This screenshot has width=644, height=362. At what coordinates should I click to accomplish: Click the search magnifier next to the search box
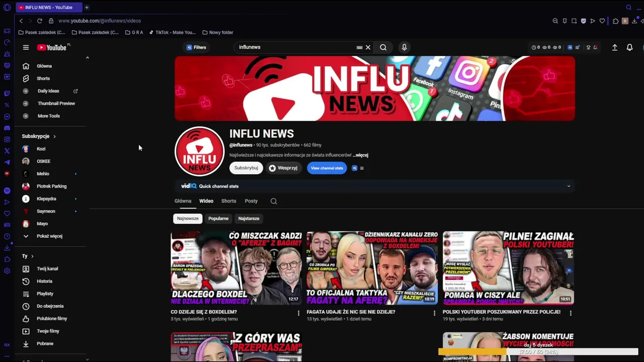[383, 47]
